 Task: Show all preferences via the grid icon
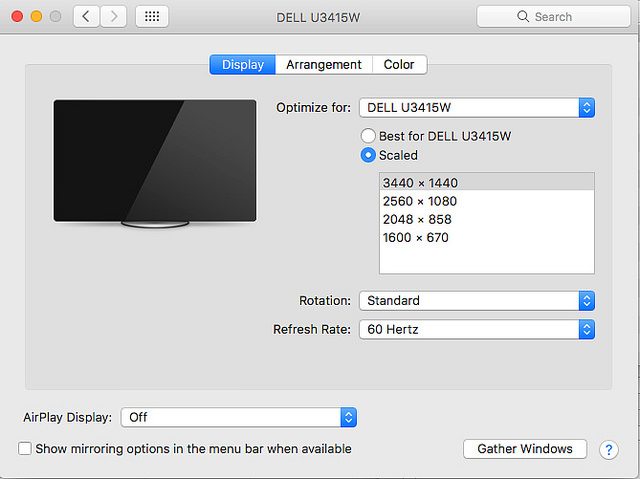click(x=152, y=17)
